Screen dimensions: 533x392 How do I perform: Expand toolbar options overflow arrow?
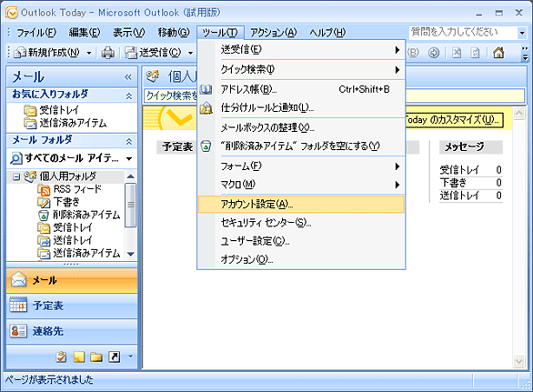(525, 54)
